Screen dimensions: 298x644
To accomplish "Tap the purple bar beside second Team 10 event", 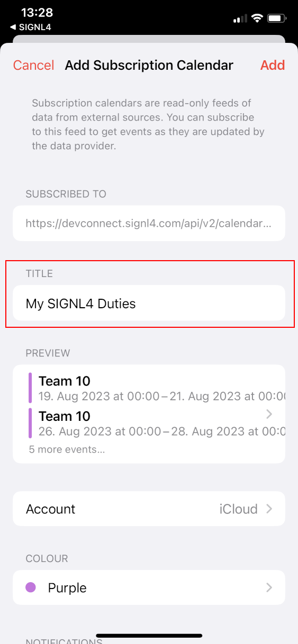I will (x=30, y=422).
